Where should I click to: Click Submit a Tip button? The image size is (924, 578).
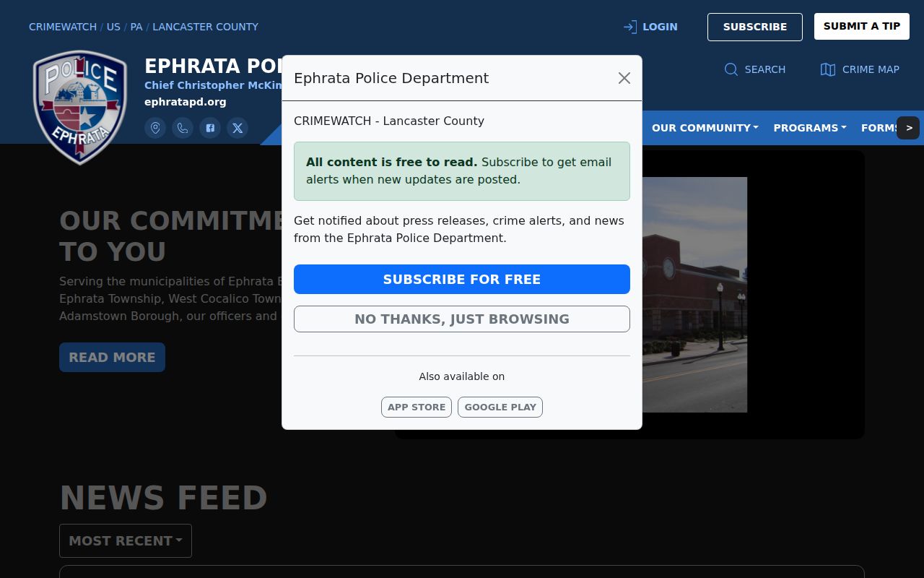coord(862,27)
